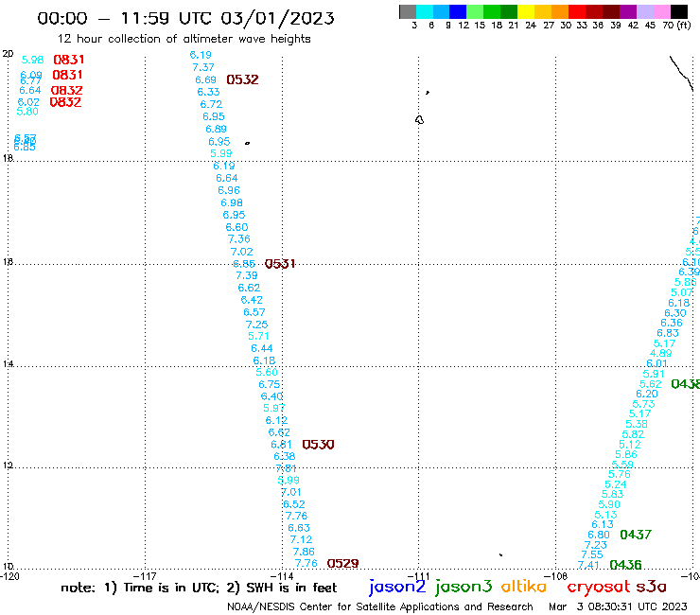
Task: Click the wave height value 7.39
Action: (x=247, y=276)
